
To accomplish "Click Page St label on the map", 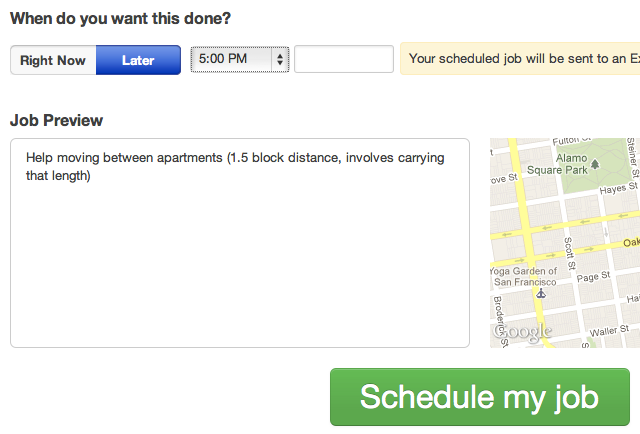I will pos(593,277).
